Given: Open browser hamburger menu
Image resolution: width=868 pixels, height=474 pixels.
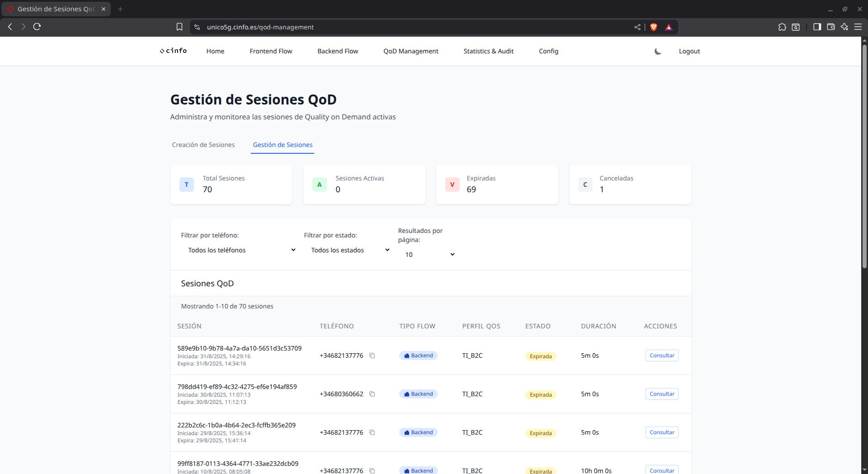Looking at the screenshot, I should [x=858, y=27].
